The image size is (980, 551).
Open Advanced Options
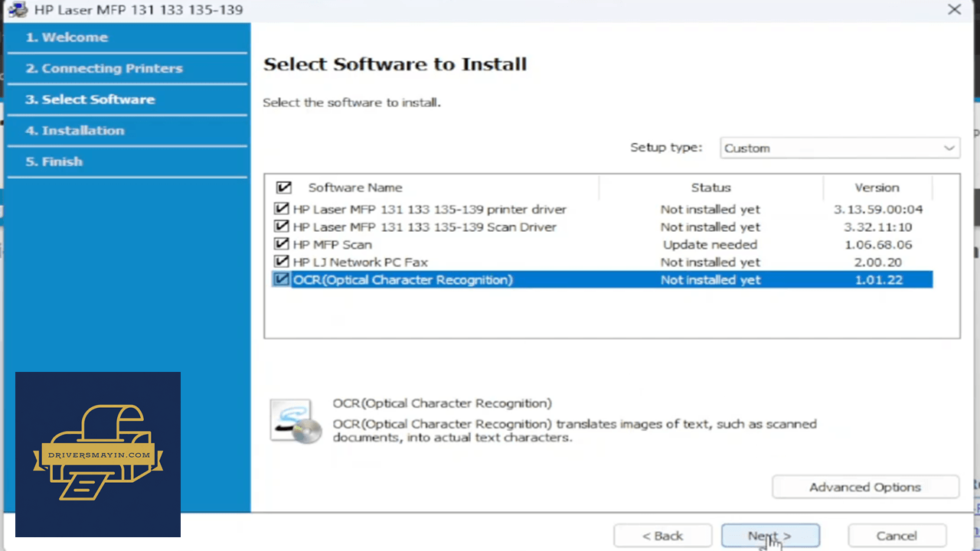[865, 487]
